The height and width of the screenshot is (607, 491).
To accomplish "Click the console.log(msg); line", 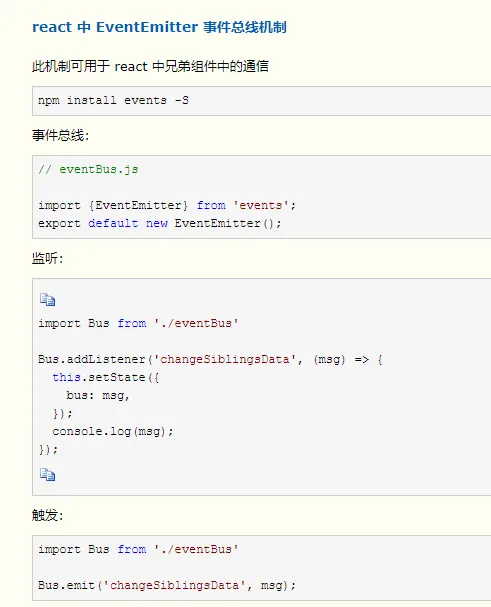I will [113, 431].
